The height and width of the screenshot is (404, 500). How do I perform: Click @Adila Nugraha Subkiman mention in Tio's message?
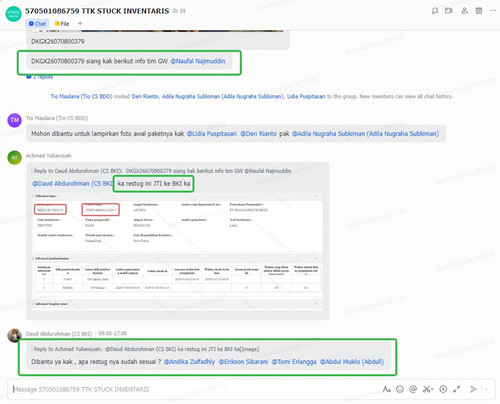pos(365,134)
